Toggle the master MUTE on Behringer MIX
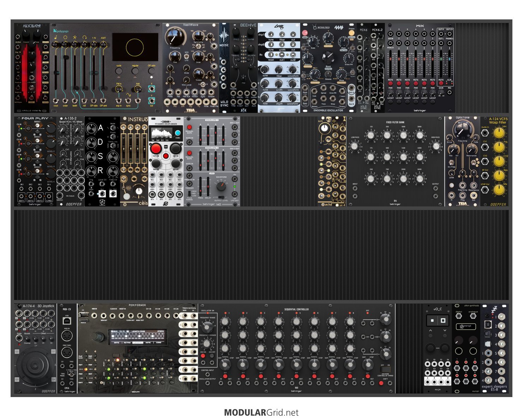The height and width of the screenshot is (420, 523). tap(441, 84)
